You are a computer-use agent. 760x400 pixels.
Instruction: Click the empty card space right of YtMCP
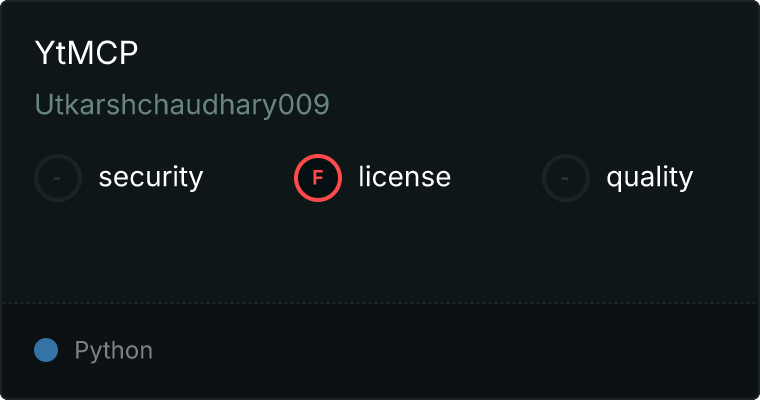446,52
